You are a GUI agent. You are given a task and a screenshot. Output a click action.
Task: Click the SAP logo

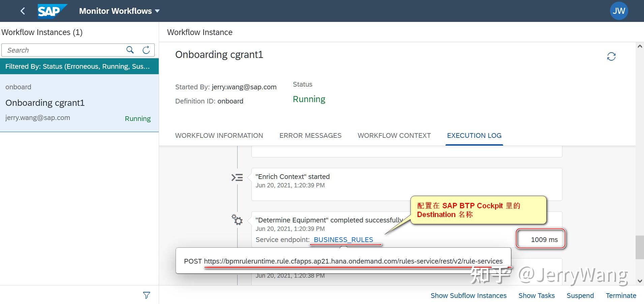click(52, 10)
